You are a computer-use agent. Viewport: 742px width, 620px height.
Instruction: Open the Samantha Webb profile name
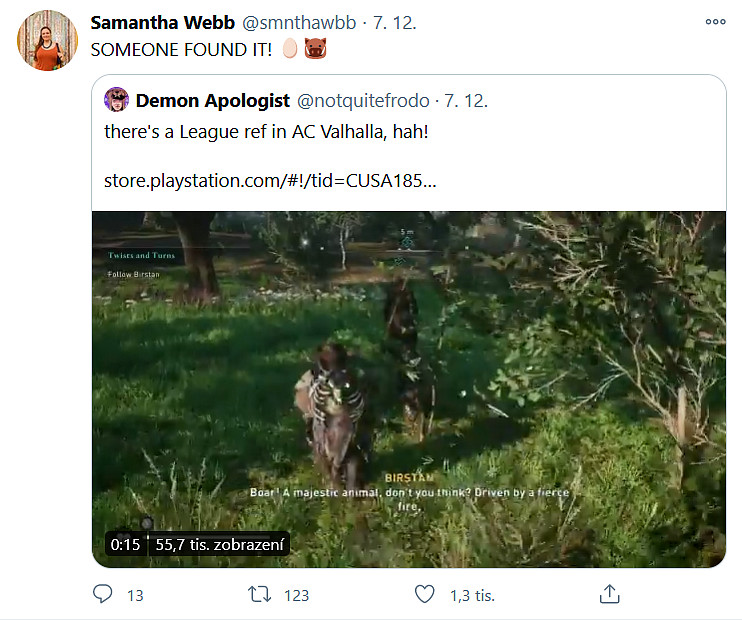[160, 22]
